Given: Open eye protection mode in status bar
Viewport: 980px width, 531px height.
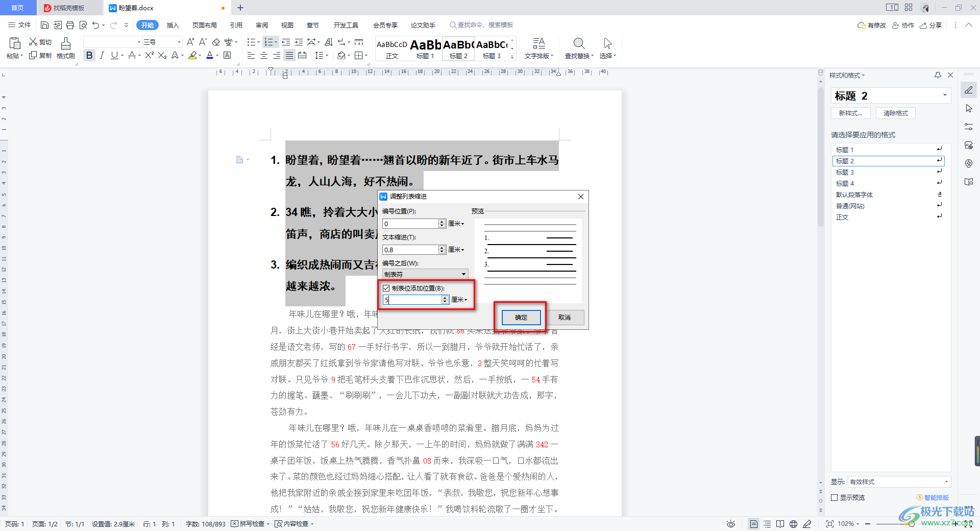Looking at the screenshot, I should tap(731, 524).
